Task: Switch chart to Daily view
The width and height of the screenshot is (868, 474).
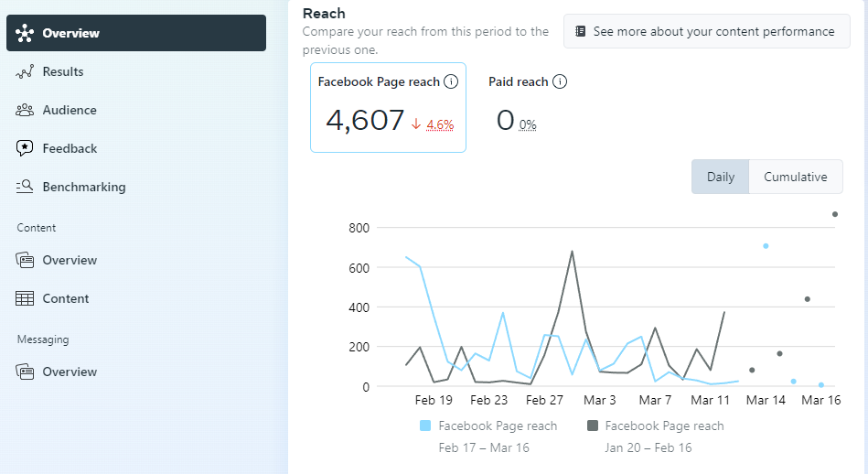Action: 720,177
